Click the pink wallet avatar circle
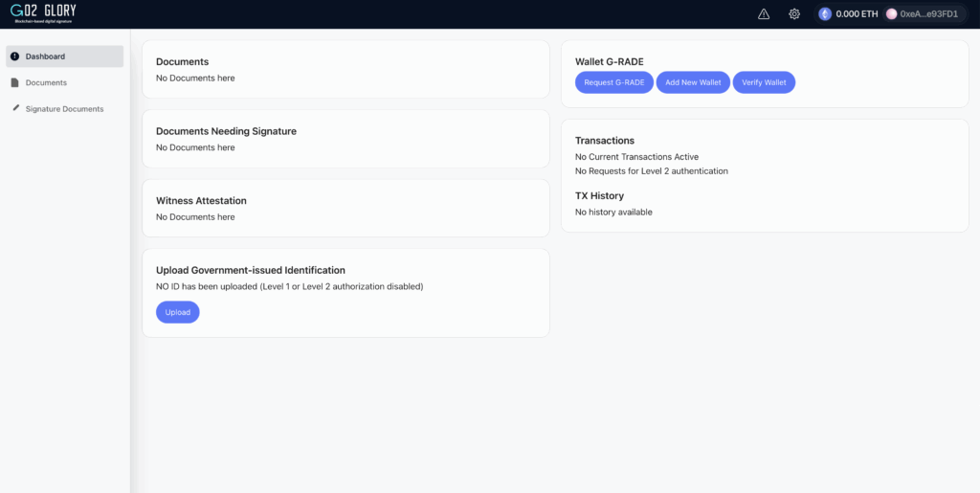 point(892,14)
